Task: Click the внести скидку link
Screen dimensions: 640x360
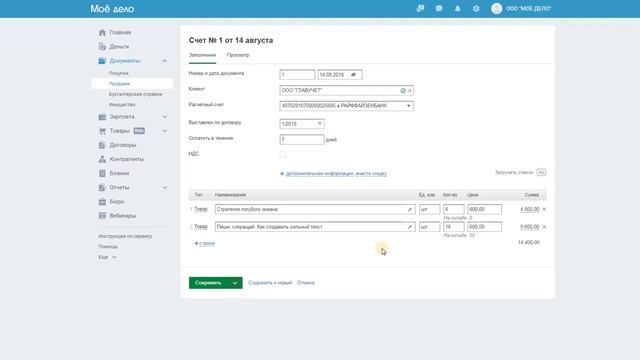Action: pyautogui.click(x=371, y=173)
